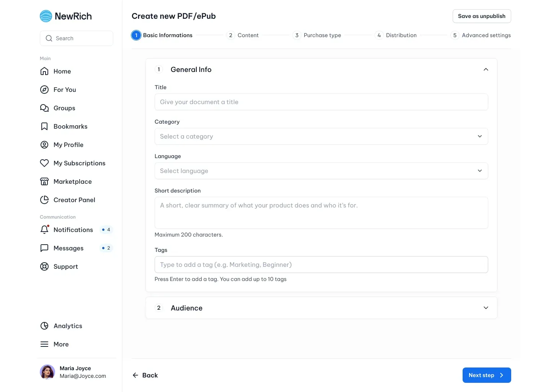Click the NewRich globe logo icon

pos(46,16)
